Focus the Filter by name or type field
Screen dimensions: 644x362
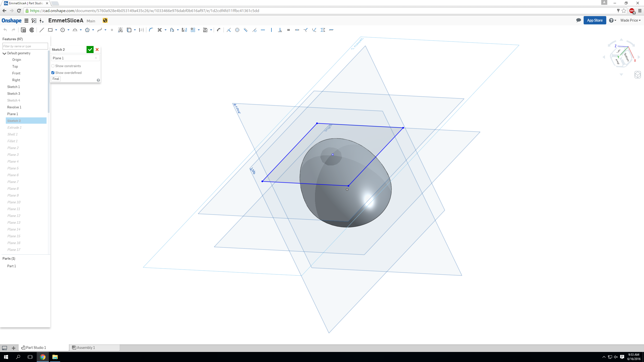[x=25, y=46]
